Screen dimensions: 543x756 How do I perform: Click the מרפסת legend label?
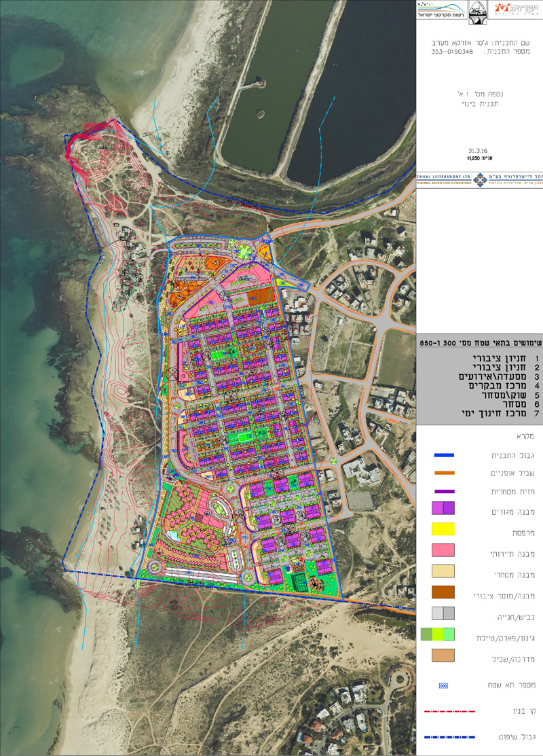523,533
